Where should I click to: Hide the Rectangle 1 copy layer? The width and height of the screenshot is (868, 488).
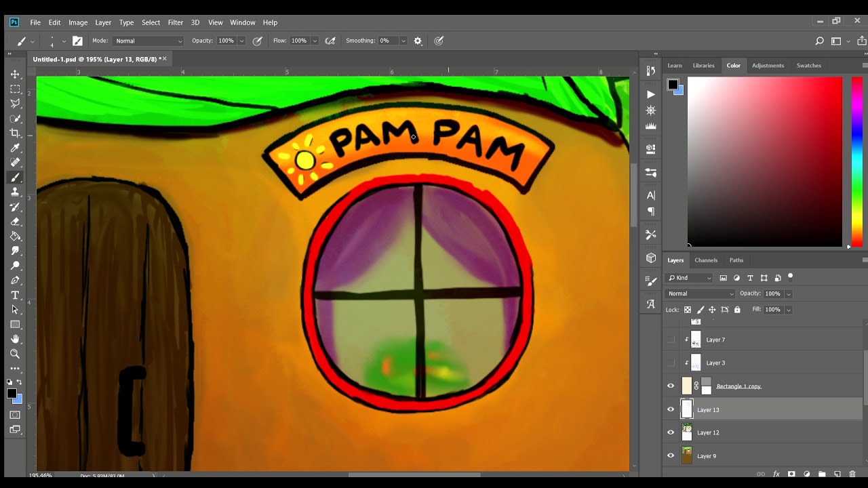pos(671,386)
